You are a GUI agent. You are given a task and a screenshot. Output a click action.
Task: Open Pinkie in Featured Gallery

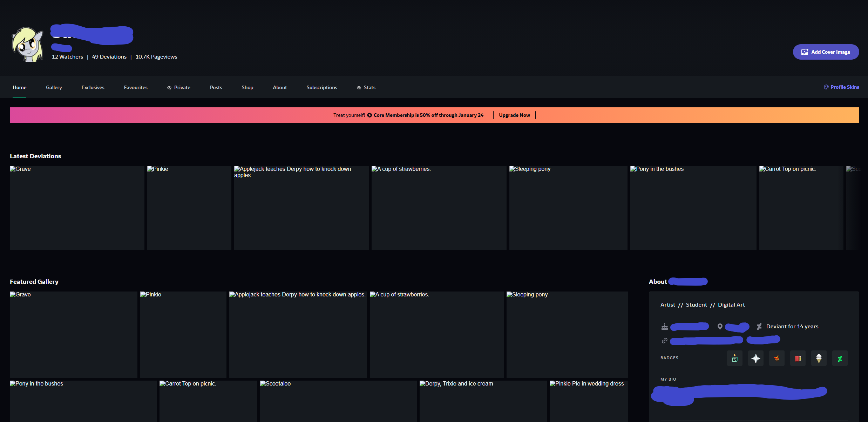click(x=183, y=335)
